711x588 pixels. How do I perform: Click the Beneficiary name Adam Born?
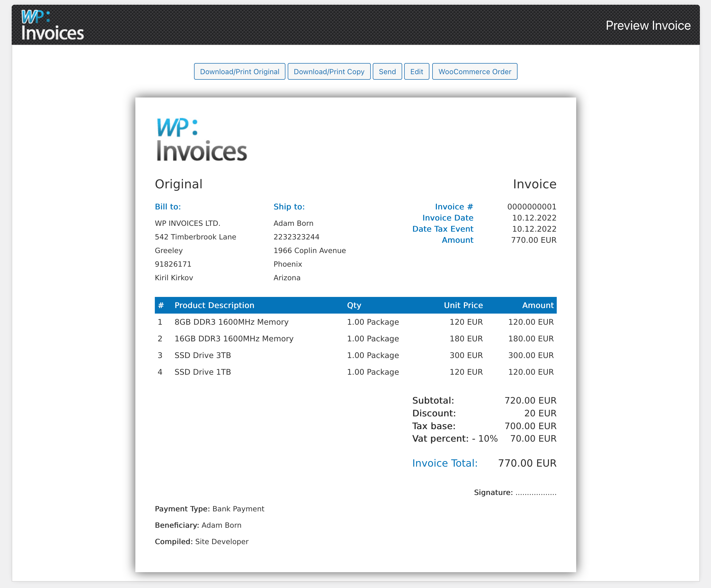tap(222, 525)
